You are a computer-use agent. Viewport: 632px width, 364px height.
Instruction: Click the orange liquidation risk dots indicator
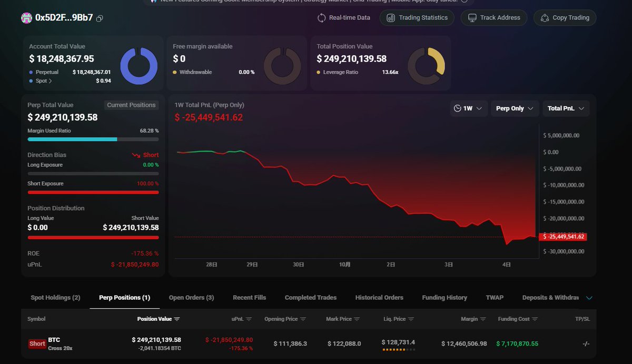[x=399, y=350]
